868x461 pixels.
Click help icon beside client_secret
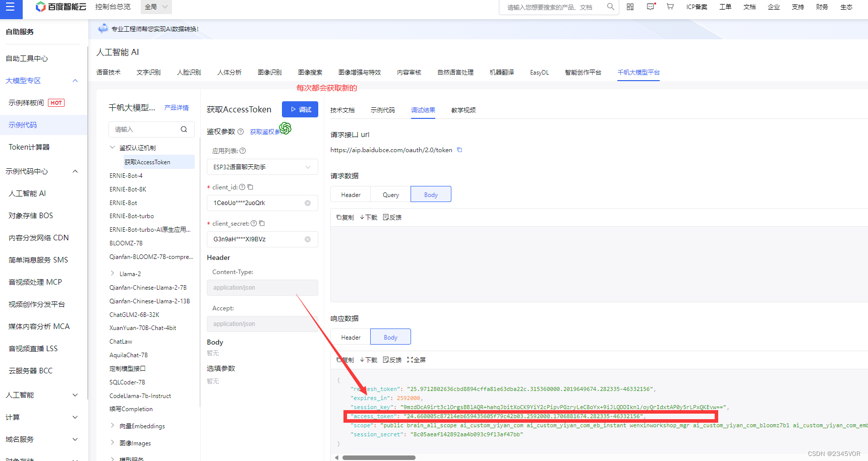click(x=254, y=223)
